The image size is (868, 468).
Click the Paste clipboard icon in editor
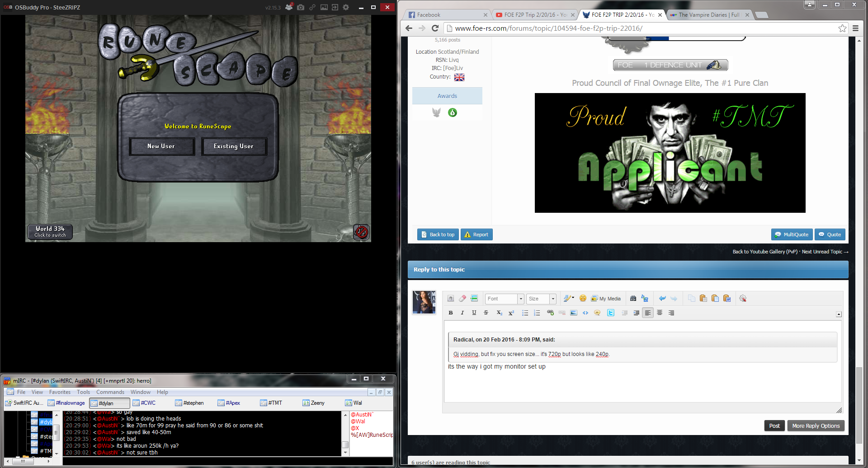tap(703, 298)
